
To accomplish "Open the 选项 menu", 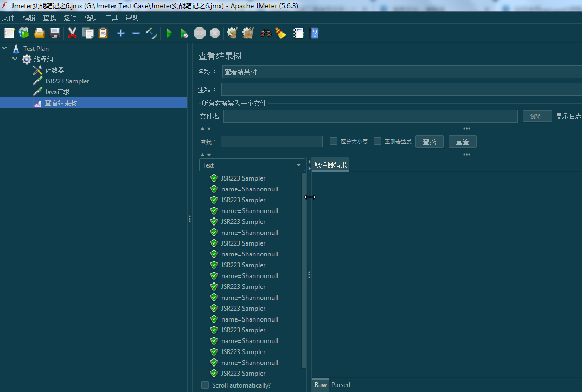I will tap(91, 17).
